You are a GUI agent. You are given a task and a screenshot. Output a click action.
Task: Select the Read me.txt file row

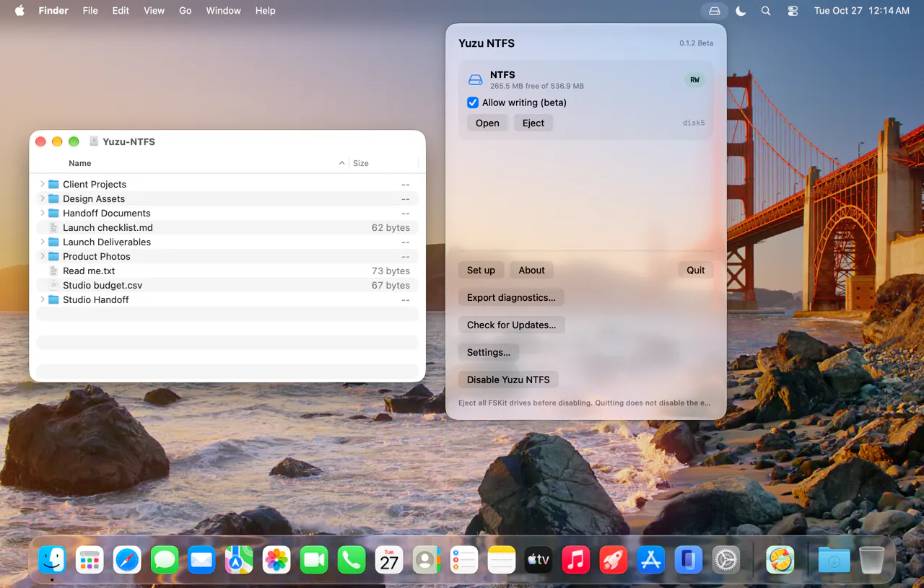227,271
